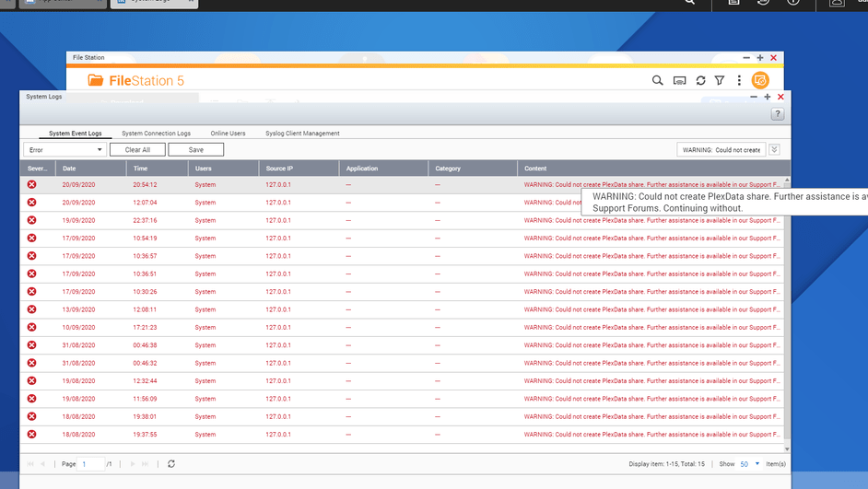Sort by Source IP column header

tap(299, 169)
